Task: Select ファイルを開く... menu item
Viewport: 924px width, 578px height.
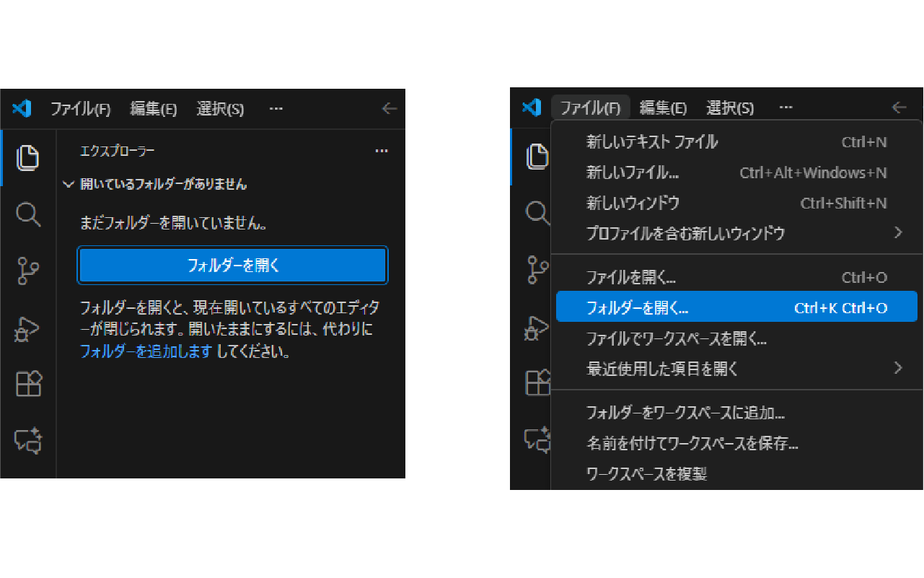Action: (736, 277)
